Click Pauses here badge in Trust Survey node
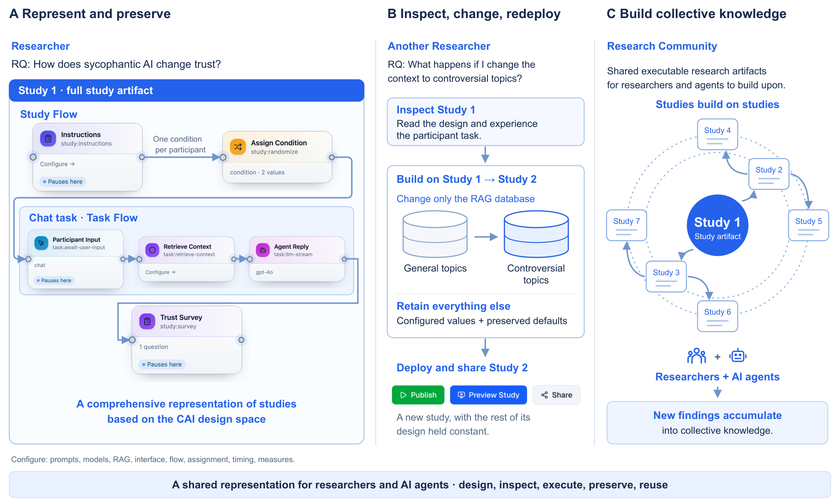Viewport: 840px width, 504px height. pos(162,364)
